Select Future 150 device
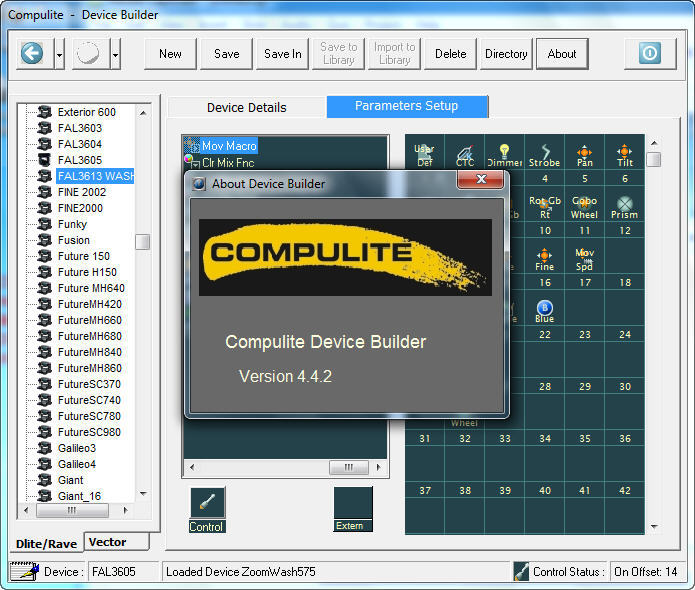This screenshot has width=695, height=590. coord(84,256)
